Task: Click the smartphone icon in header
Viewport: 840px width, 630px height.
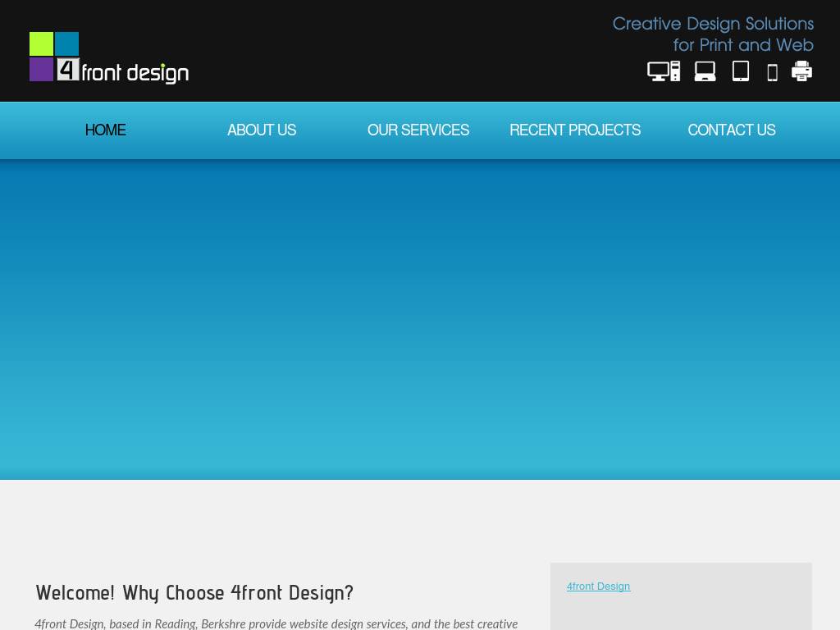Action: pyautogui.click(x=772, y=73)
